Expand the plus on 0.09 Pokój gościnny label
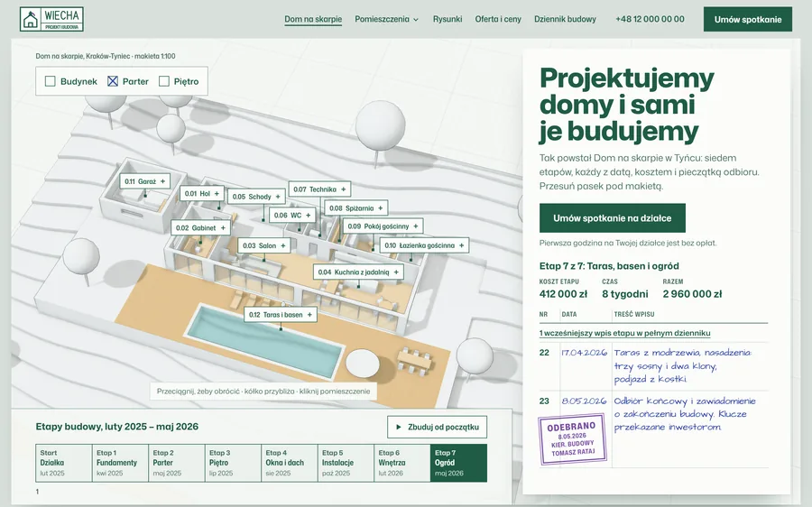Screen dimensions: 812x507 point(416,226)
